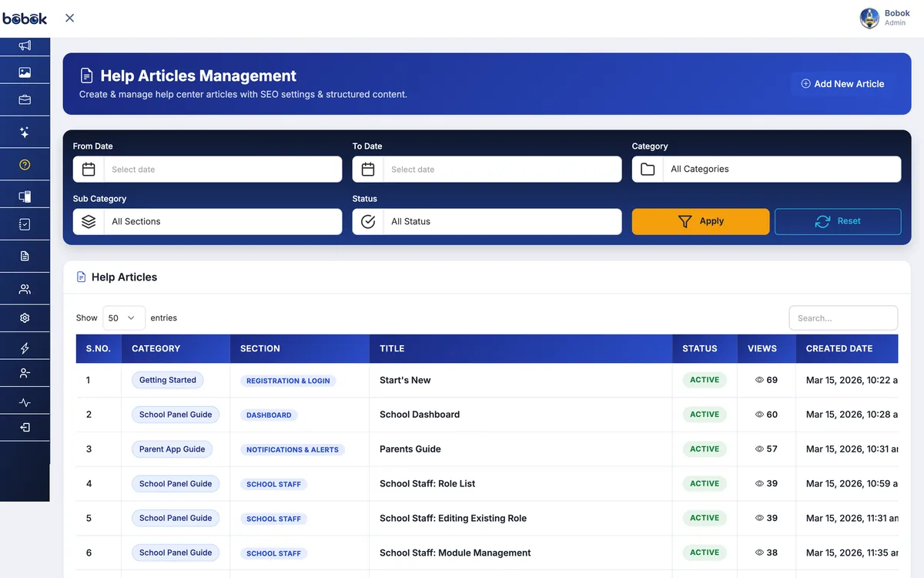The width and height of the screenshot is (924, 578).
Task: Click the From Date input field
Action: [x=223, y=170]
